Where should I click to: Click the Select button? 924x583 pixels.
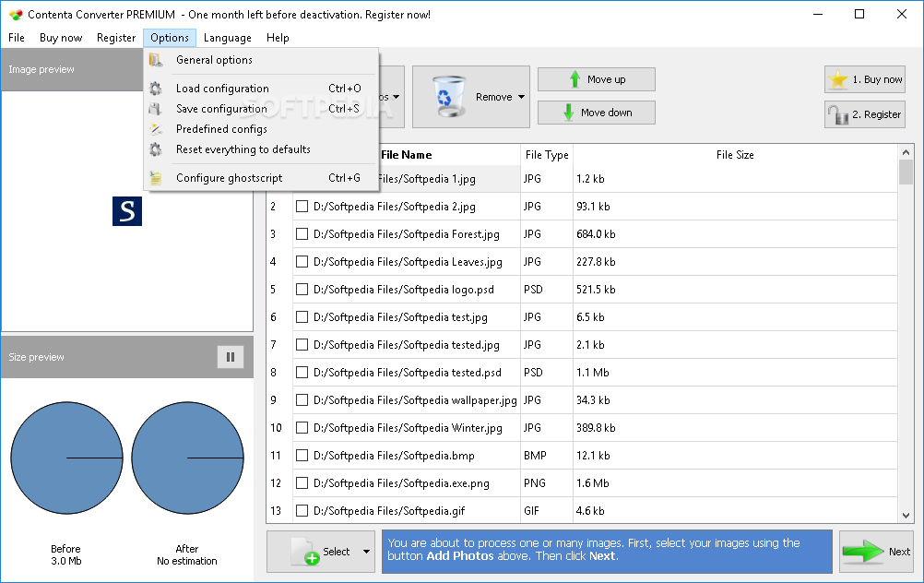point(321,552)
